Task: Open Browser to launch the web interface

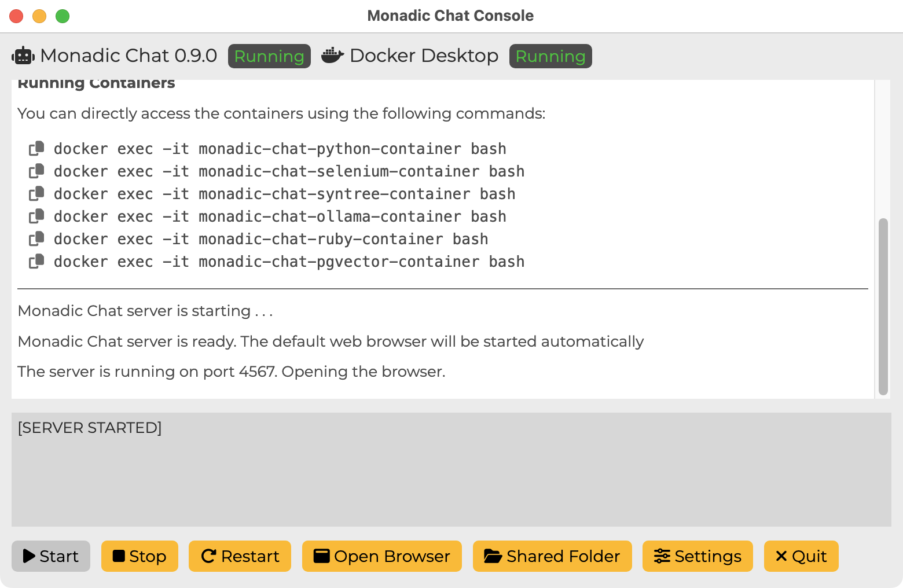Action: 381,556
